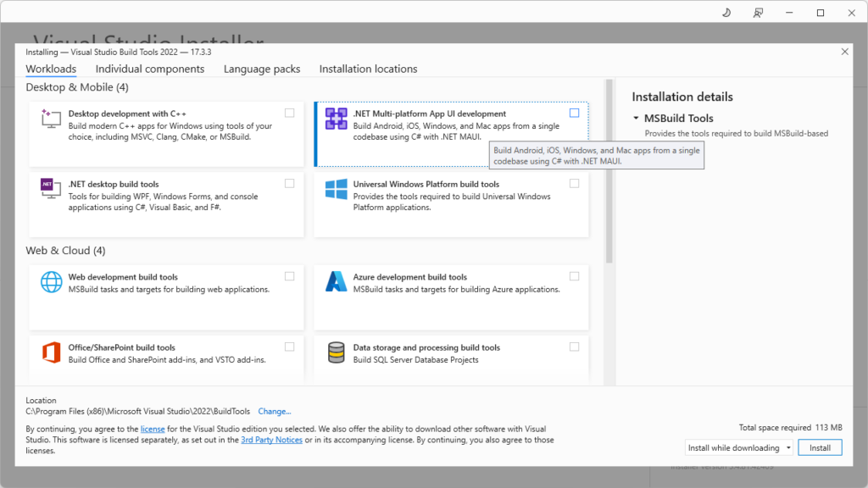Open the license link
The width and height of the screenshot is (868, 488).
[x=153, y=429]
